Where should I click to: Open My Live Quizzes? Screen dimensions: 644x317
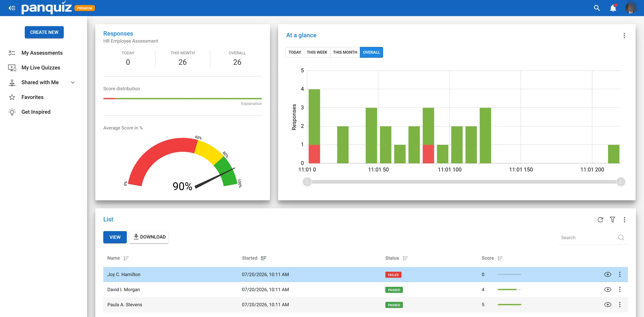[x=41, y=68]
